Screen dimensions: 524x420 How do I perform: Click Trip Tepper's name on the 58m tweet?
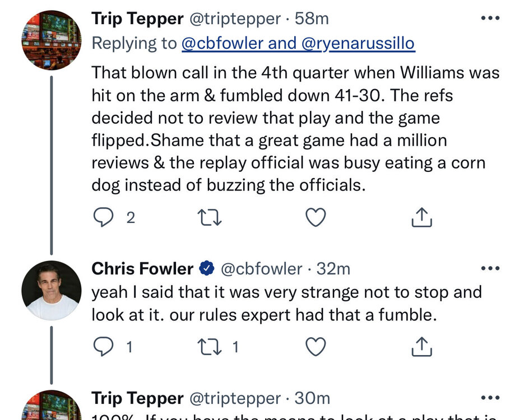[x=137, y=18]
